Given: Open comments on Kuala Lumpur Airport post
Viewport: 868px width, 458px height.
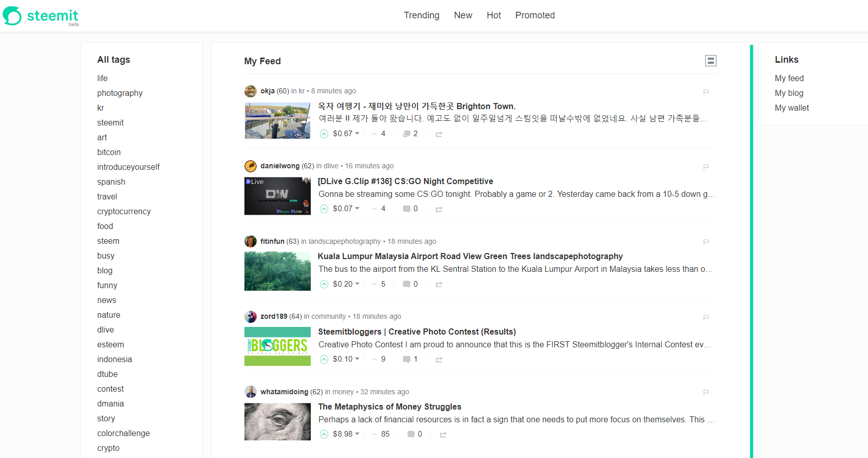Looking at the screenshot, I should 410,284.
